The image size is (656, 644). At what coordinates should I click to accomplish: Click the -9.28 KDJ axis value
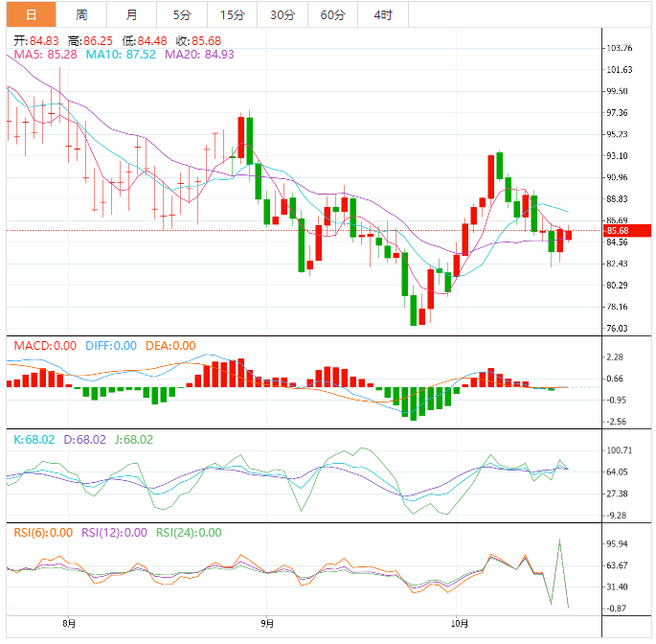click(616, 516)
